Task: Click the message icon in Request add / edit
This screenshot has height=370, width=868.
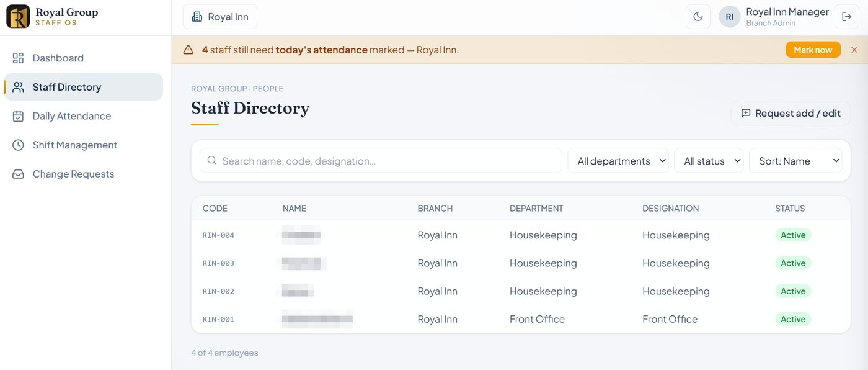Action: click(x=746, y=113)
